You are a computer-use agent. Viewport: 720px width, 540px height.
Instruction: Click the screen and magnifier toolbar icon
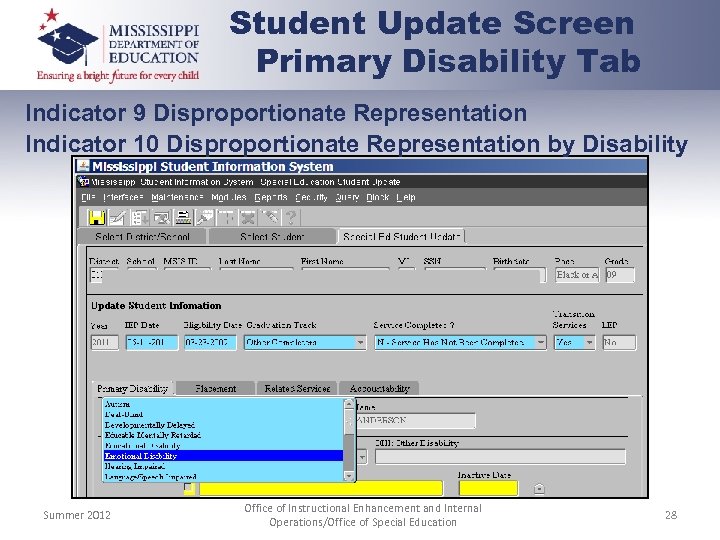pyautogui.click(x=162, y=217)
